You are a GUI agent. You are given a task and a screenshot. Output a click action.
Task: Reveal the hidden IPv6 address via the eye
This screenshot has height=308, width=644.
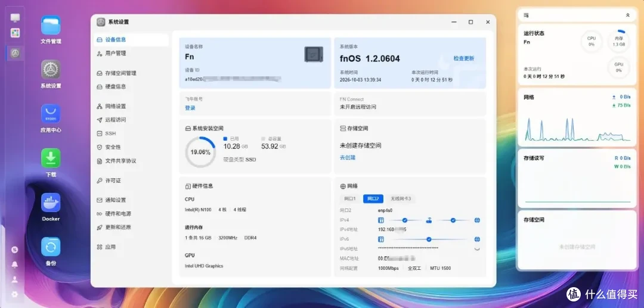(x=477, y=249)
